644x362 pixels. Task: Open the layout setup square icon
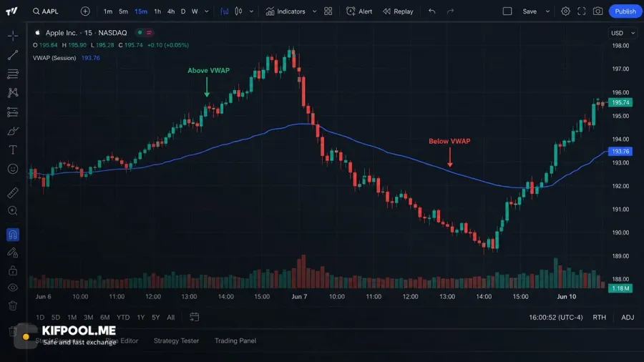507,11
